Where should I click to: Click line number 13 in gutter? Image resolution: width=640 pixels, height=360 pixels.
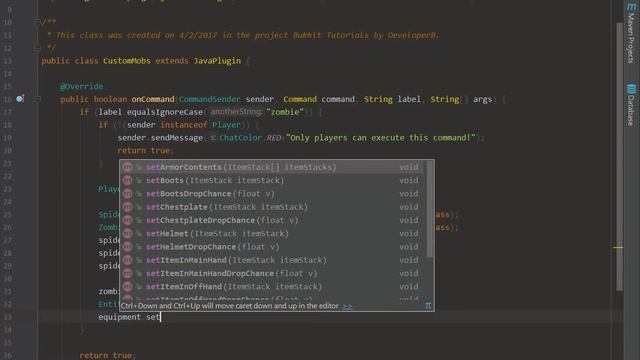pyautogui.click(x=8, y=61)
